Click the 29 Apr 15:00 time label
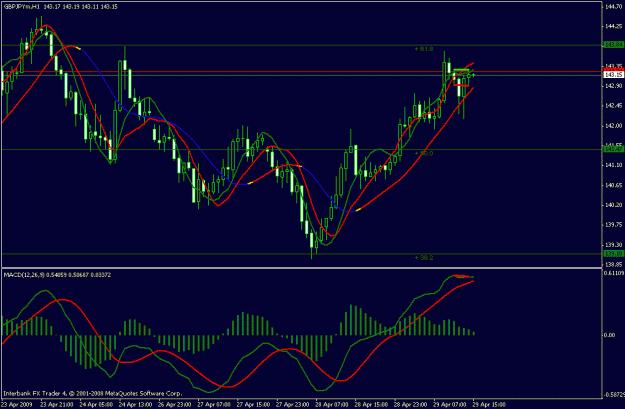The image size is (625, 409). [x=489, y=405]
